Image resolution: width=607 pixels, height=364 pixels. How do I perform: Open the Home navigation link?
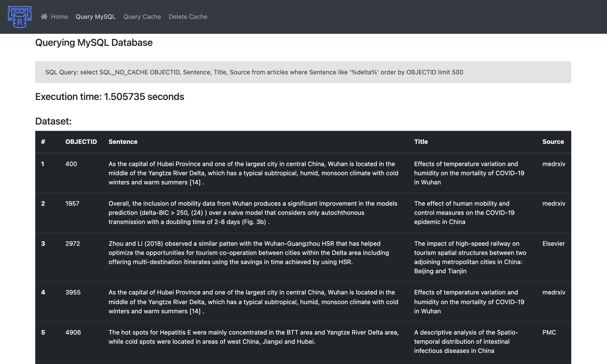click(x=59, y=17)
